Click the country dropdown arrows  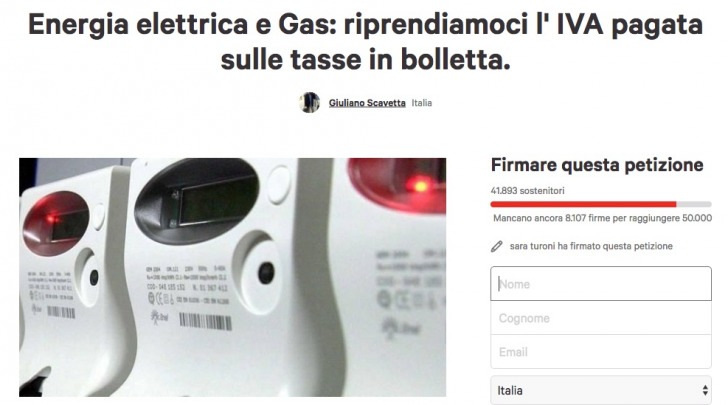705,390
